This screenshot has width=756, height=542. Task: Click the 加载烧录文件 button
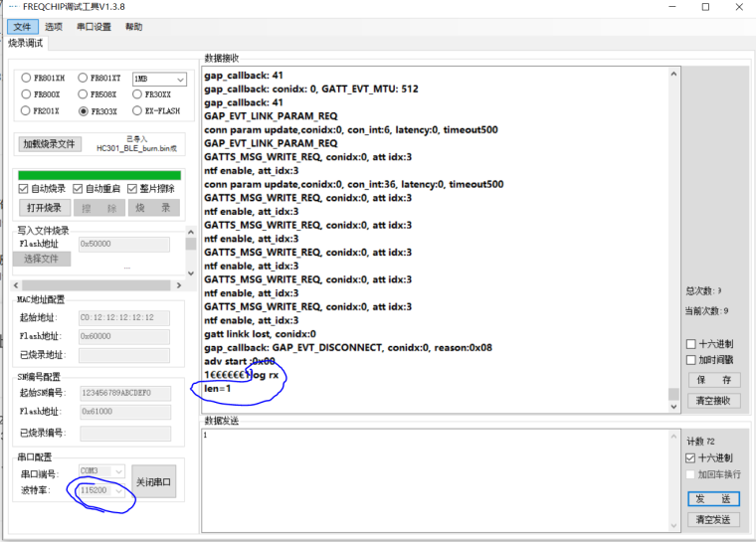coord(50,144)
